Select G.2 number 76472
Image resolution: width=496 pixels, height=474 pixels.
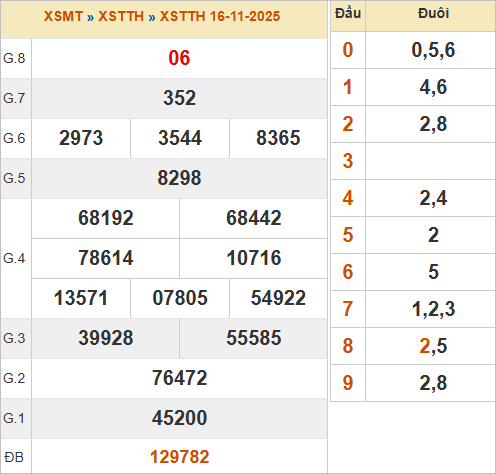179,378
